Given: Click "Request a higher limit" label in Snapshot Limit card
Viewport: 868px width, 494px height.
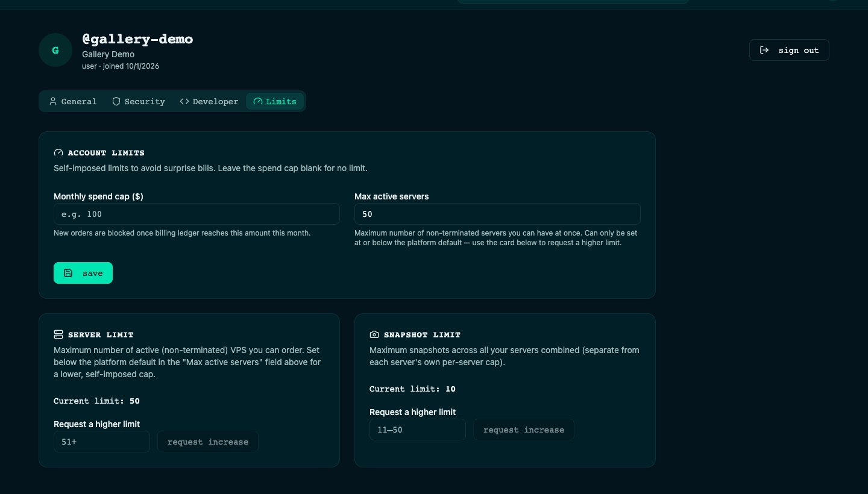Looking at the screenshot, I should 412,412.
